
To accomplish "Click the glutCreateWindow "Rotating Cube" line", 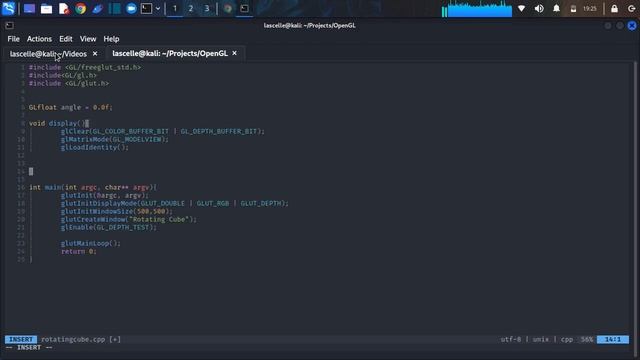I will click(x=129, y=219).
